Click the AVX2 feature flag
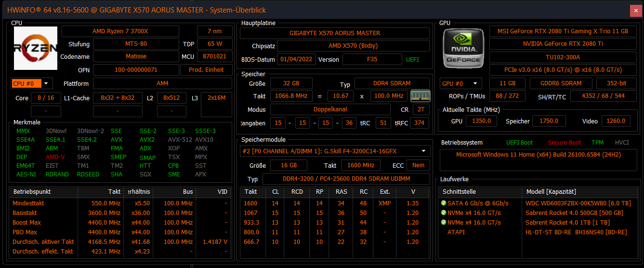This screenshot has height=268, width=644. 147,140
